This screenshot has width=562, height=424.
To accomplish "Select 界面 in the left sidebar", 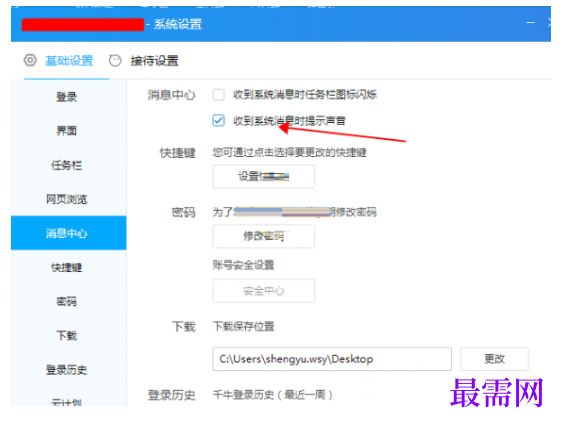I will point(67,131).
